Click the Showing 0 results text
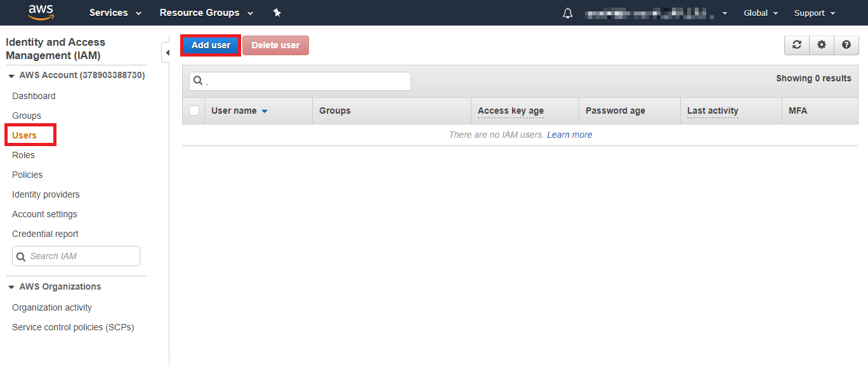868x383 pixels. 813,78
